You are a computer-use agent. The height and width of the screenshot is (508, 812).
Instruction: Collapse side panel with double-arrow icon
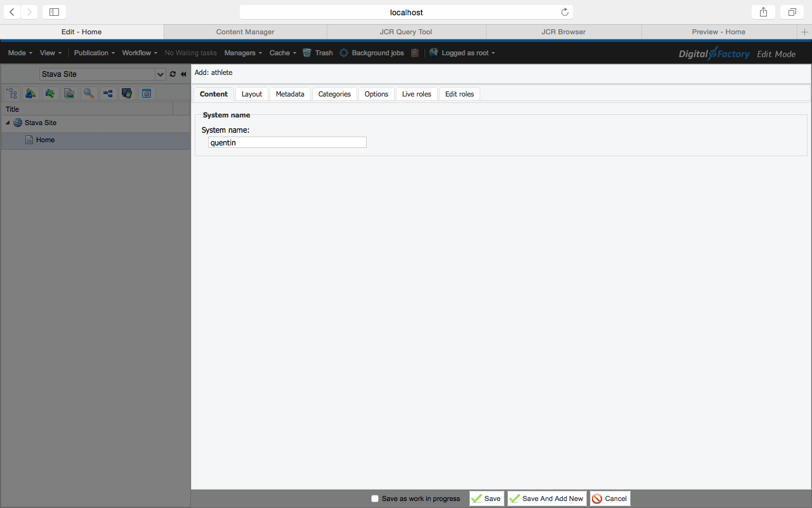click(x=183, y=74)
